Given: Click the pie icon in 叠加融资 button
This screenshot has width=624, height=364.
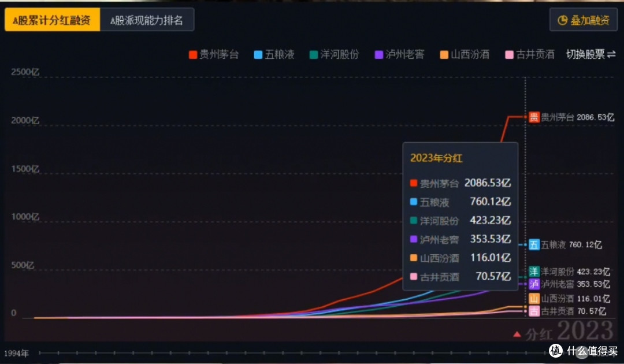Looking at the screenshot, I should 562,20.
